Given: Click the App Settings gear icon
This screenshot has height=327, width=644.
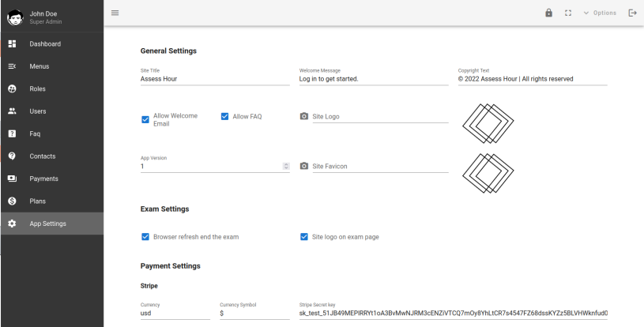Looking at the screenshot, I should 12,224.
